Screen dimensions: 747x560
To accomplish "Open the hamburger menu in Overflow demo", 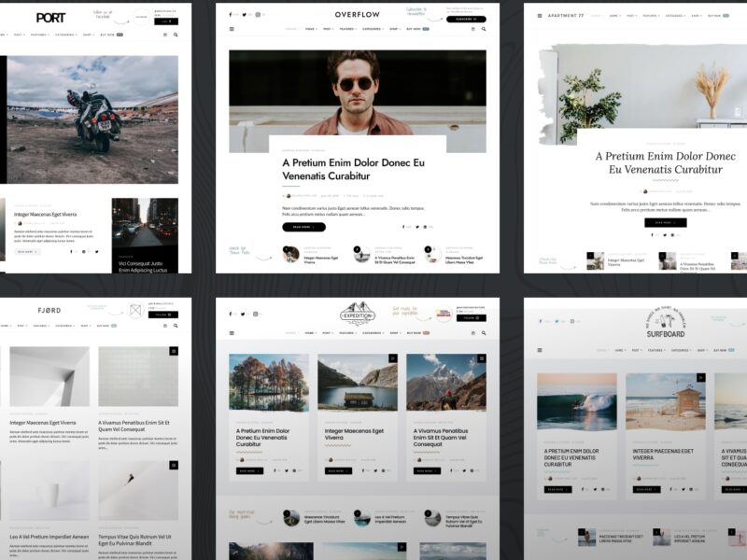I will point(232,29).
